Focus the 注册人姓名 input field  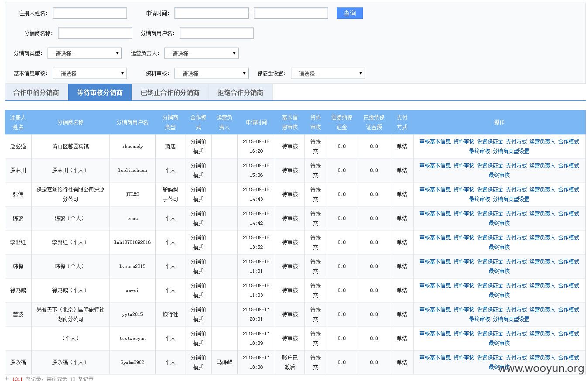point(90,13)
